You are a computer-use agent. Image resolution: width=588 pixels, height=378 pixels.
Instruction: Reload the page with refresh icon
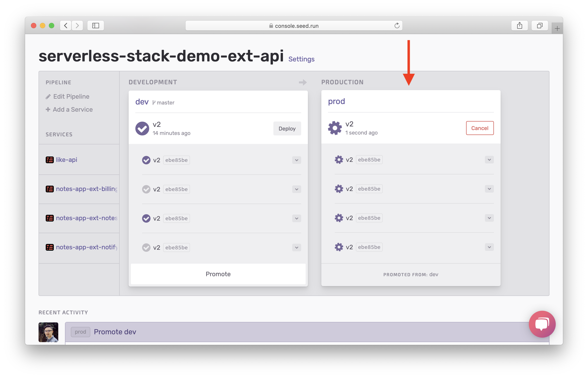397,26
